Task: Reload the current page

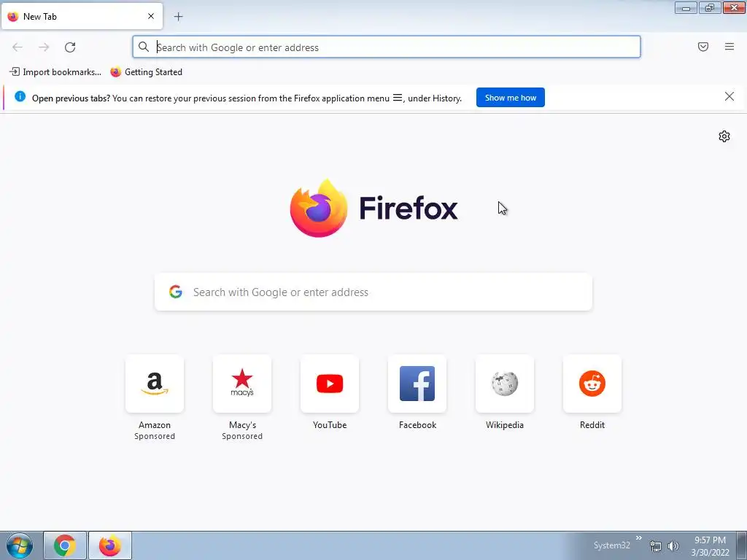Action: click(x=70, y=47)
